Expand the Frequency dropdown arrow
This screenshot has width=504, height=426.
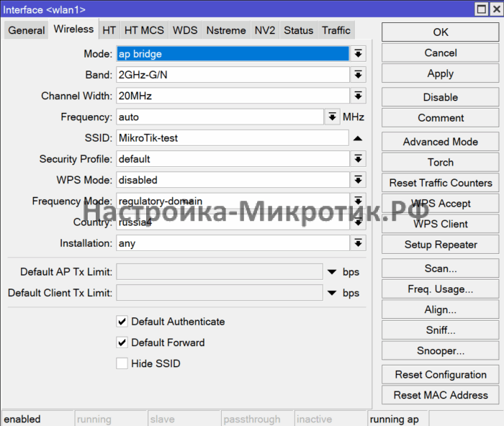(x=332, y=117)
